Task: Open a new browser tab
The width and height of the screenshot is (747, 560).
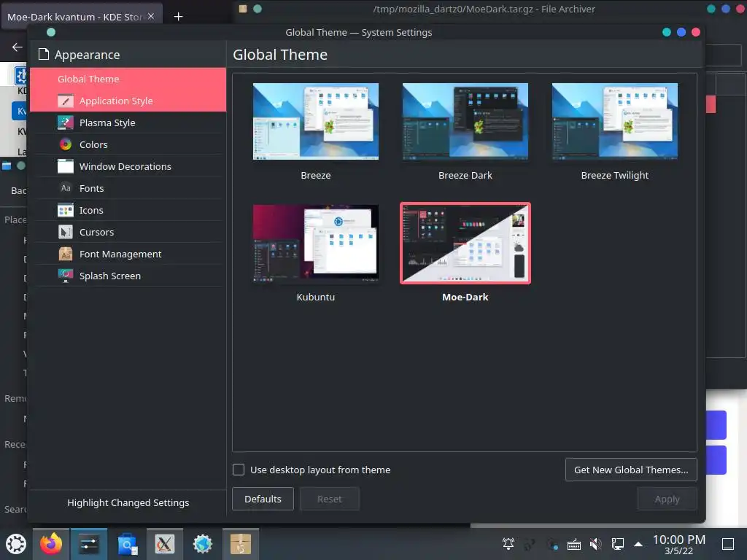Action: [178, 17]
